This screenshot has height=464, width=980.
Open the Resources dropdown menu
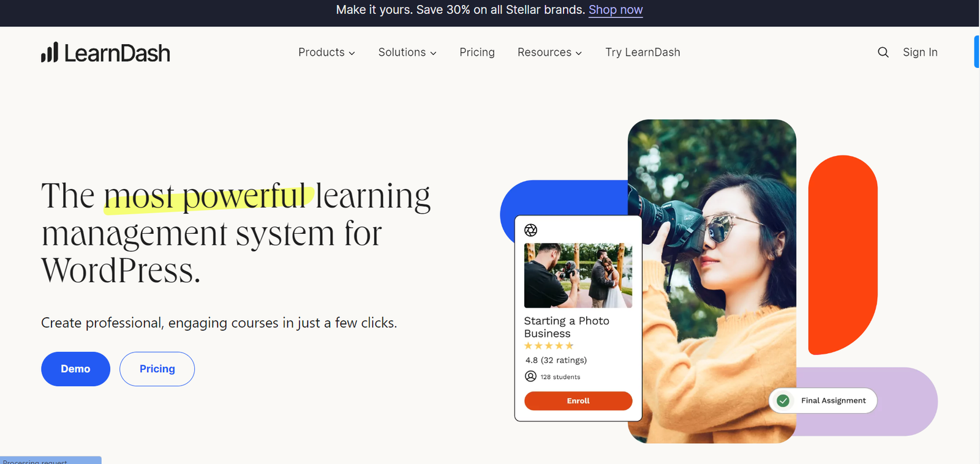pos(549,52)
